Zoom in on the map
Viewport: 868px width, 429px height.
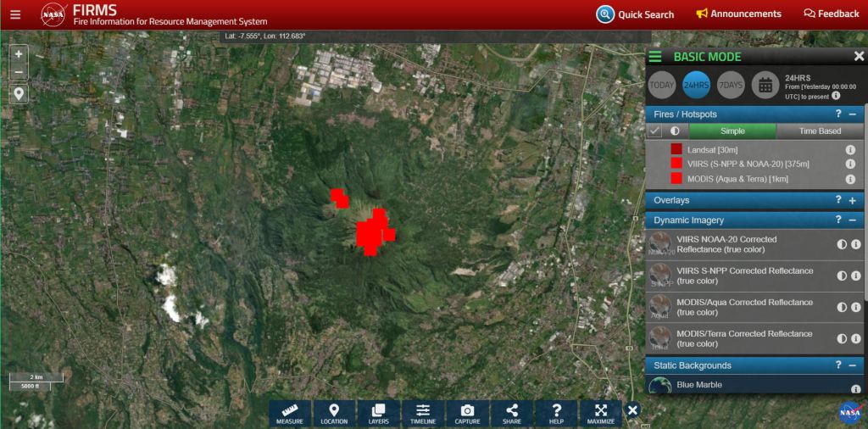point(19,53)
